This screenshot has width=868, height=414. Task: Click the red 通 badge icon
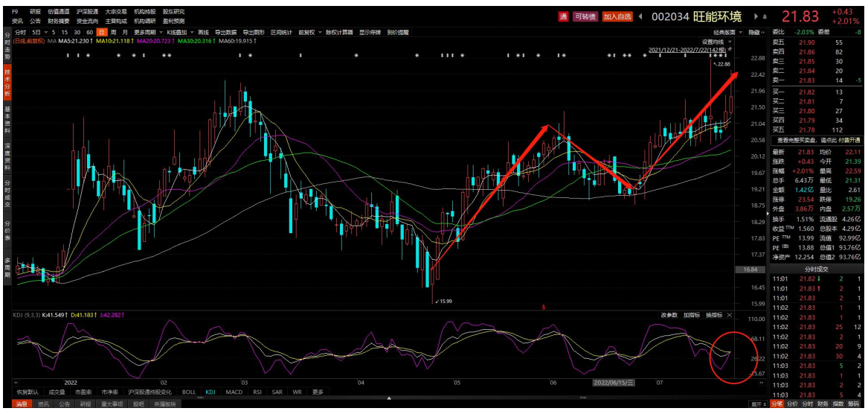(x=563, y=16)
